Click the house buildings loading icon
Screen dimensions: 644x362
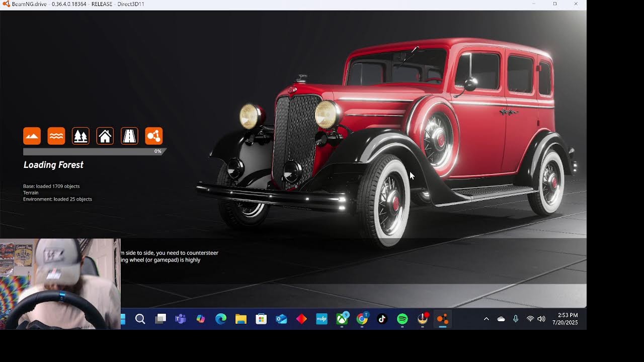[105, 136]
